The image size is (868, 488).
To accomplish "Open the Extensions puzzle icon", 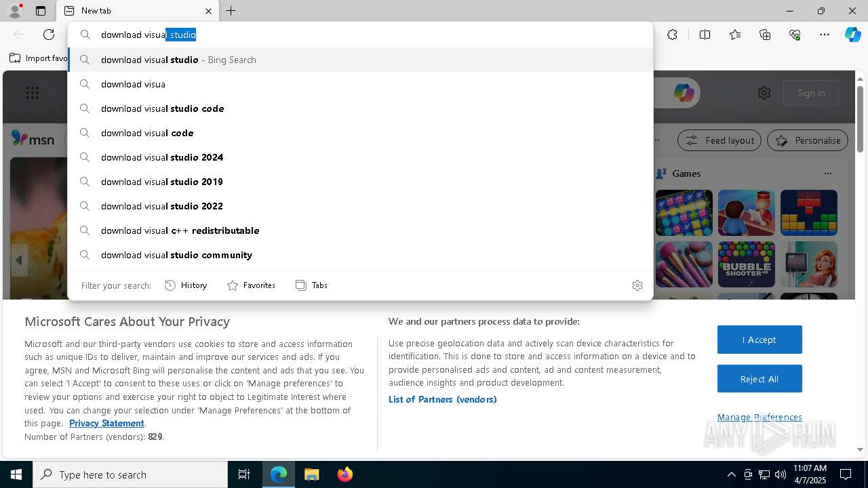I will [672, 35].
